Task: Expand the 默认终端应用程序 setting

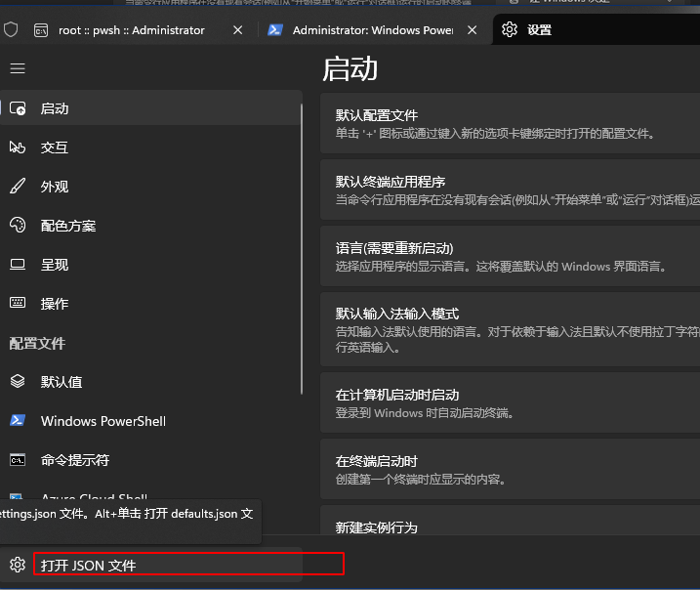Action: pyautogui.click(x=510, y=190)
